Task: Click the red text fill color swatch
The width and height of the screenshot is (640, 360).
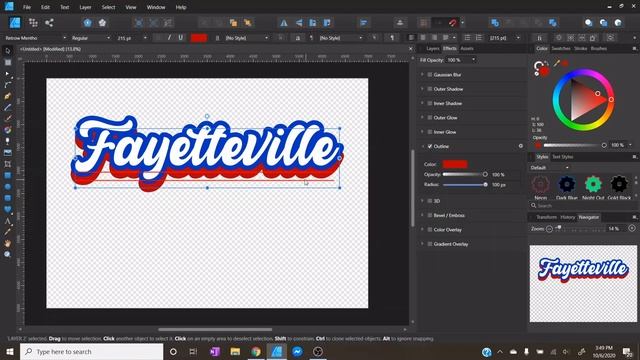Action: click(199, 38)
